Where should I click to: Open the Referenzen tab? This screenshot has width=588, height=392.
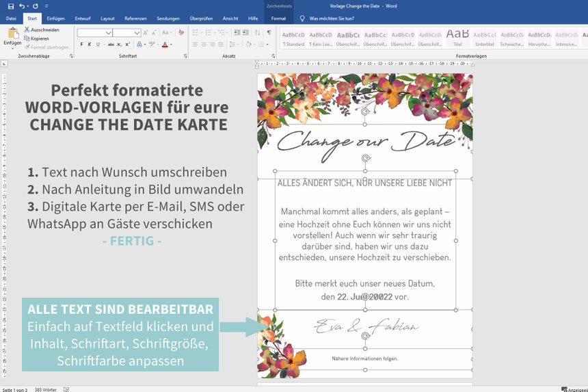tap(136, 18)
